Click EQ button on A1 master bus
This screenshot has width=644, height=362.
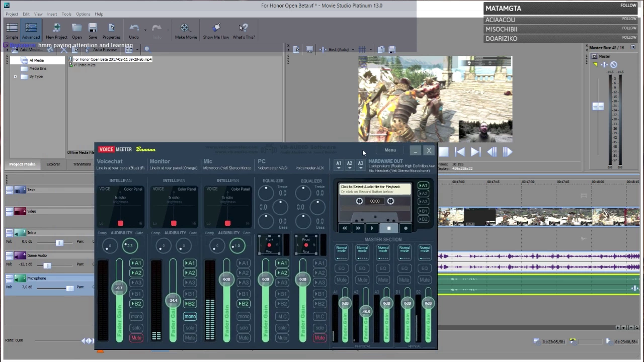click(342, 268)
